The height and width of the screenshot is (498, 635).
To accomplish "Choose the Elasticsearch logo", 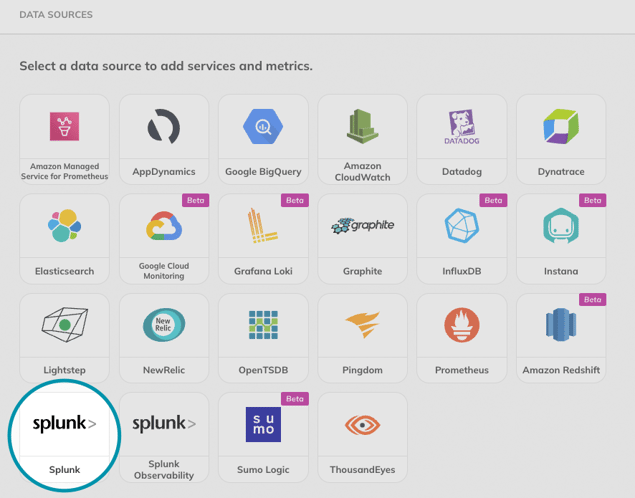I will 64,226.
